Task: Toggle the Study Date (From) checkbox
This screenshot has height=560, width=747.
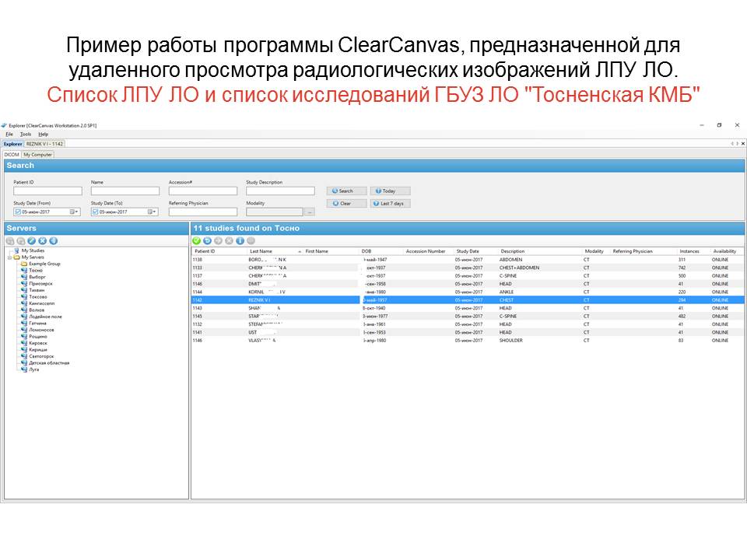Action: pyautogui.click(x=18, y=211)
